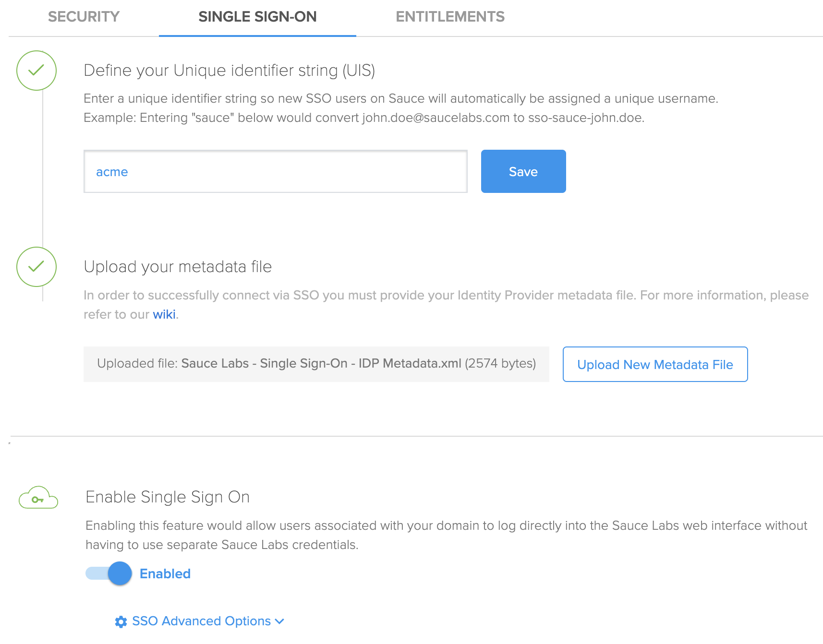Switch to the SECURITY tab
The width and height of the screenshot is (823, 644).
(83, 16)
